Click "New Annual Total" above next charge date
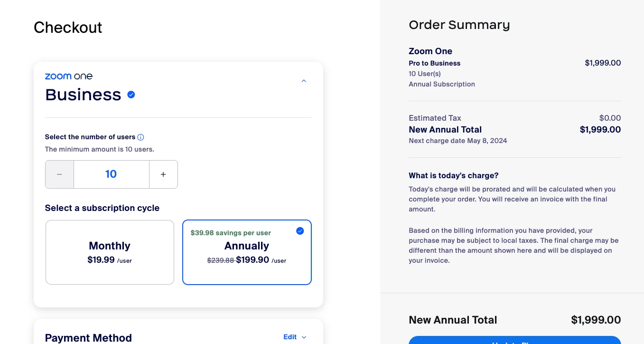This screenshot has width=644, height=344. coord(445,130)
